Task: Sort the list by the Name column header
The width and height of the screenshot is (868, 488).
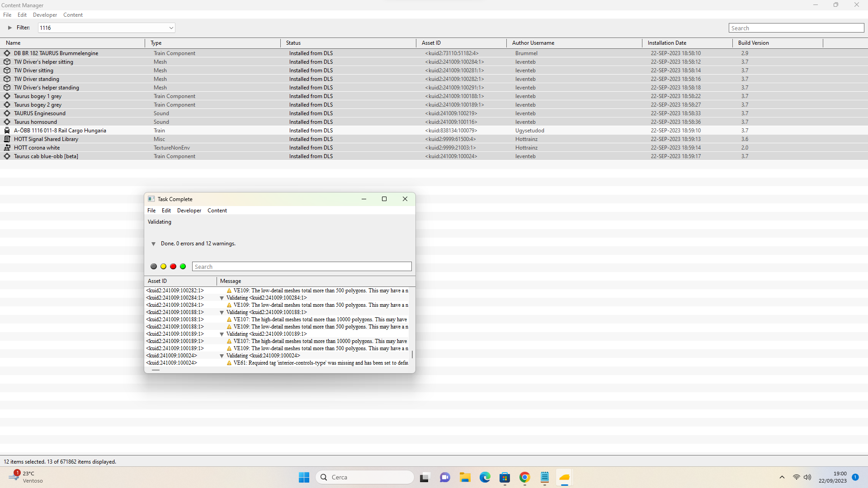Action: coord(72,43)
